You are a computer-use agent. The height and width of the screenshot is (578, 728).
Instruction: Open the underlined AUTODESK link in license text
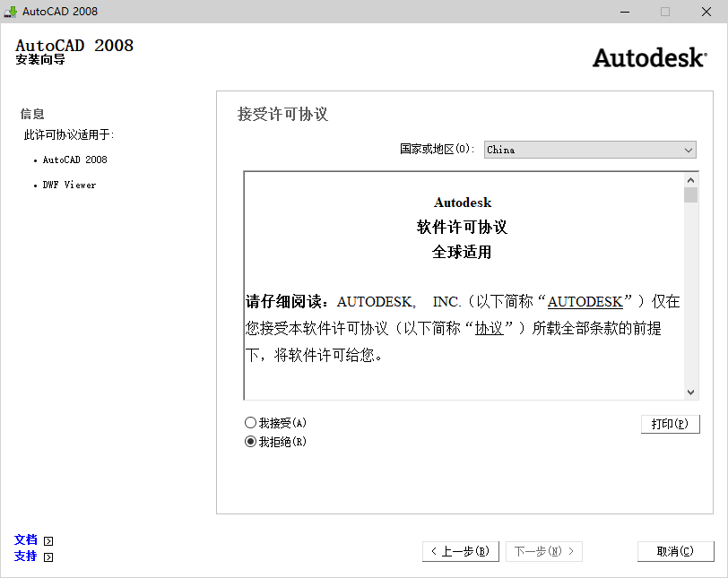click(x=585, y=302)
